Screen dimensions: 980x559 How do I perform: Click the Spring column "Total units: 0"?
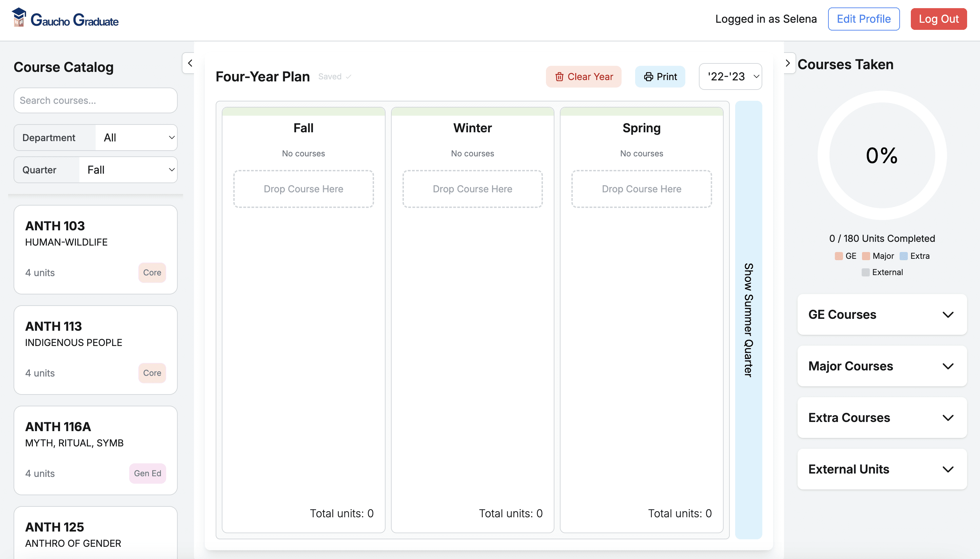pyautogui.click(x=680, y=513)
